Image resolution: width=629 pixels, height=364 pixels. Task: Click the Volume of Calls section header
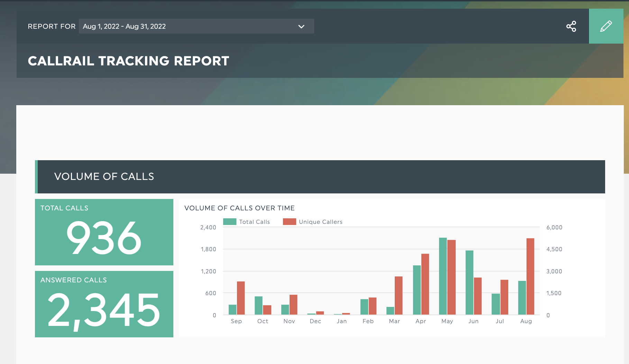104,176
